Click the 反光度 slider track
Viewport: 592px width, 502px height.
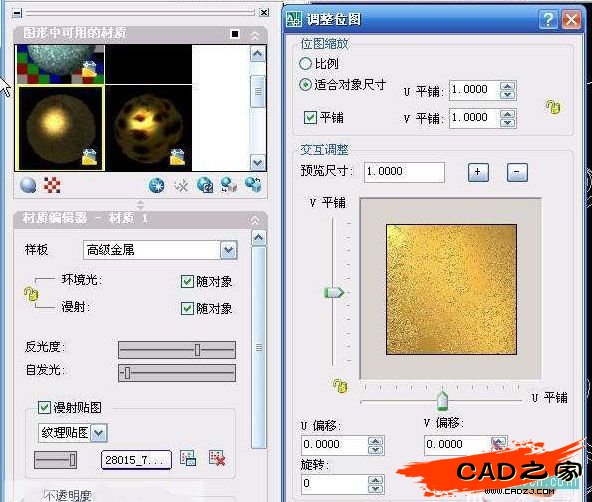tap(177, 350)
